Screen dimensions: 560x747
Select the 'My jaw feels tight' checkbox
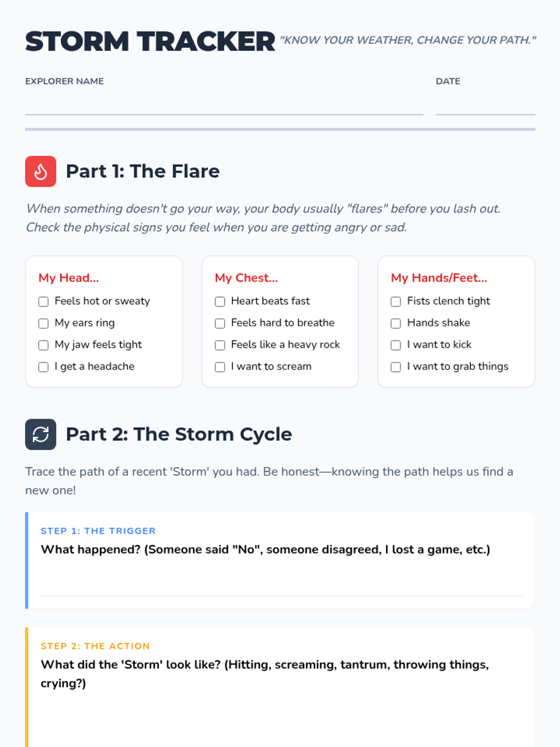pos(43,345)
